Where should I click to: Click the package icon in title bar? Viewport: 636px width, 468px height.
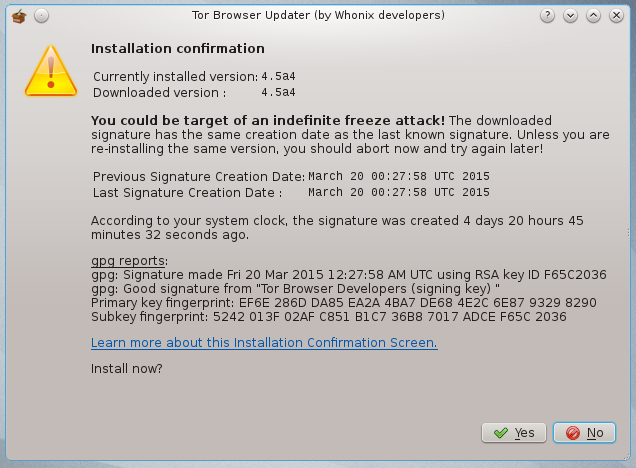click(17, 16)
